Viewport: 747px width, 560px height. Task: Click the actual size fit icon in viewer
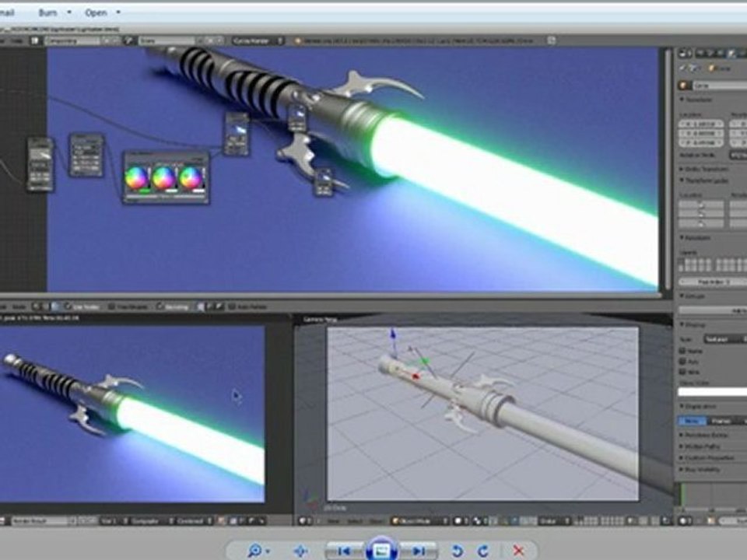pos(300,551)
